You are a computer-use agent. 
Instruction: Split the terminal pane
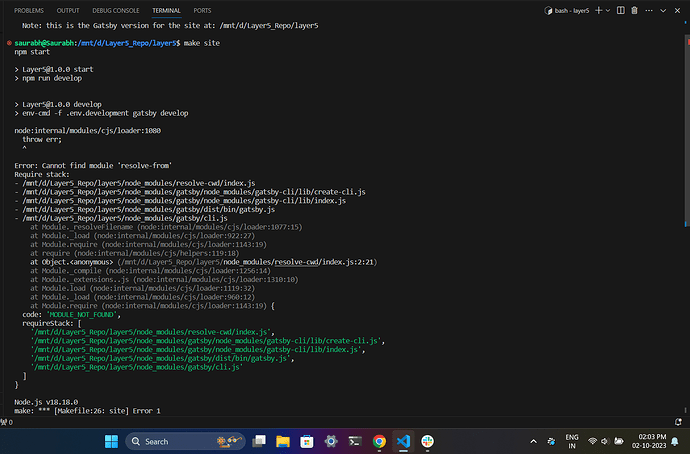point(620,11)
